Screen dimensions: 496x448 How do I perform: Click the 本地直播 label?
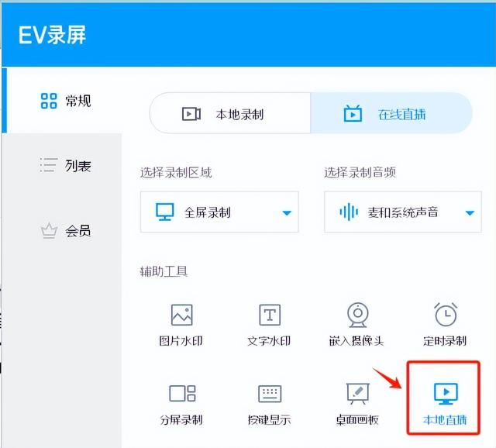[x=445, y=420]
